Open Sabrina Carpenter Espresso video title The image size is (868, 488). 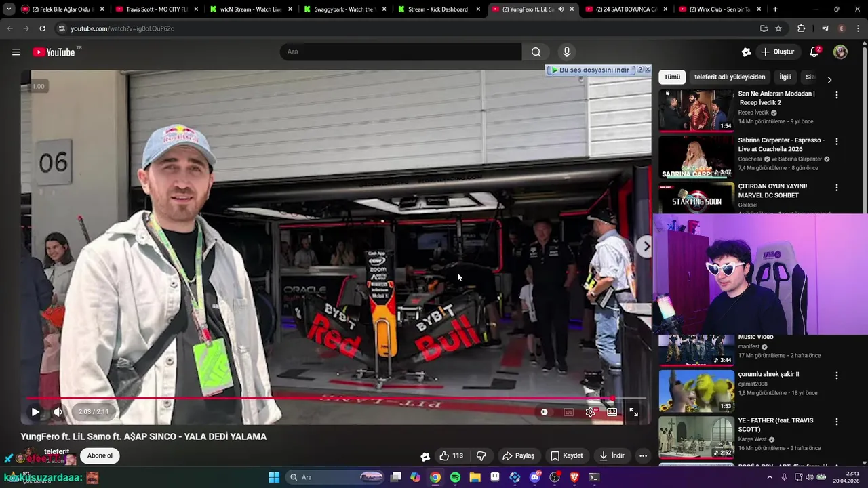pos(781,144)
